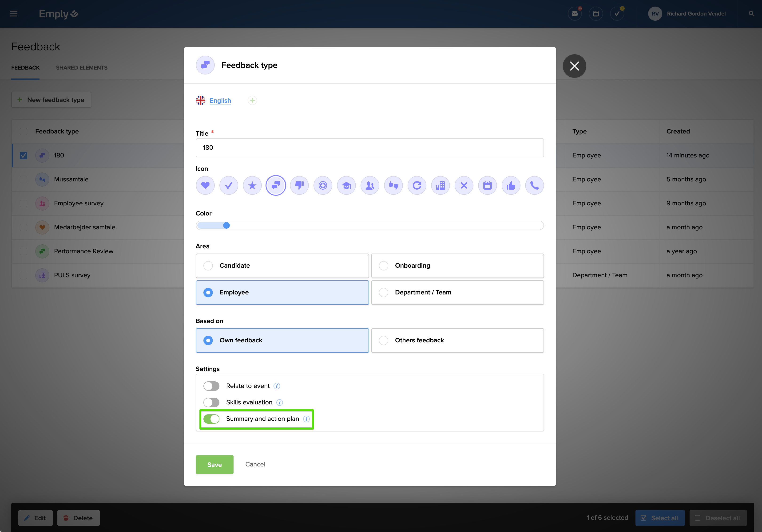
Task: Select the graduation cap icon
Action: pos(346,185)
